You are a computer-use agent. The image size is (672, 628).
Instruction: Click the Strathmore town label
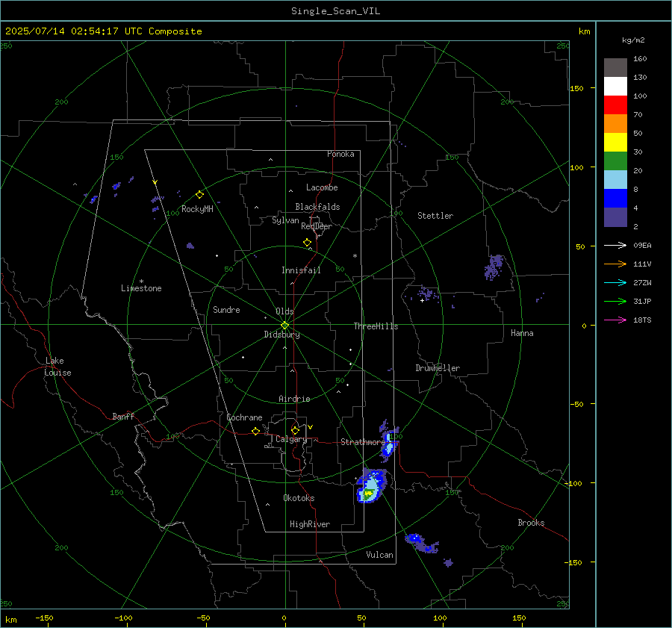[x=363, y=442]
